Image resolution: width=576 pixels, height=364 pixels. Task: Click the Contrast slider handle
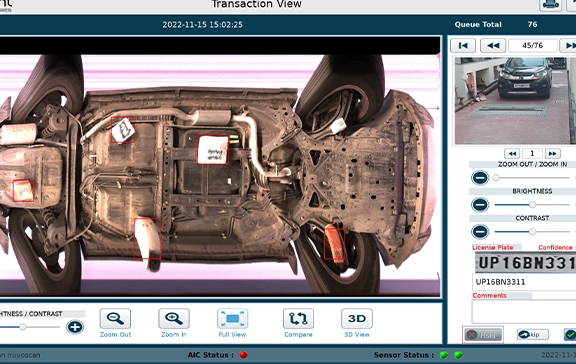tap(532, 232)
